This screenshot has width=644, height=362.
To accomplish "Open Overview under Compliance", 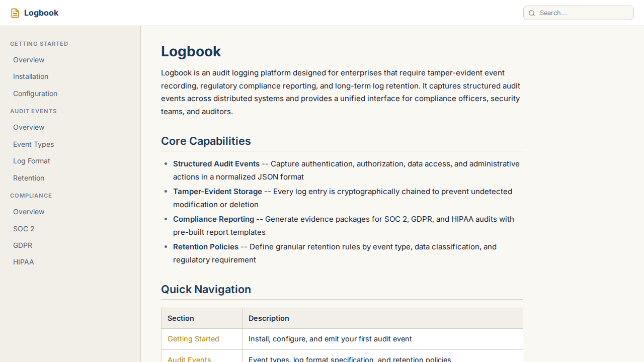I will pyautogui.click(x=29, y=212).
